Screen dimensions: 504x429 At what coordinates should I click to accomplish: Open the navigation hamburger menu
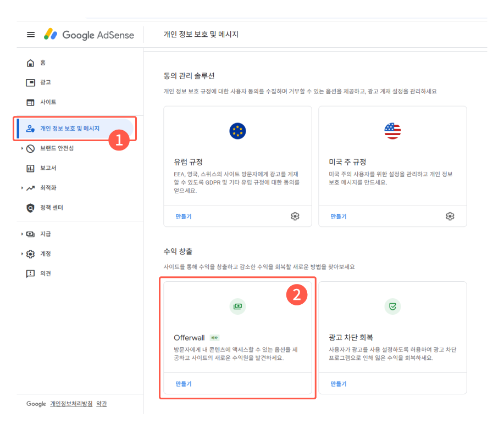point(31,34)
